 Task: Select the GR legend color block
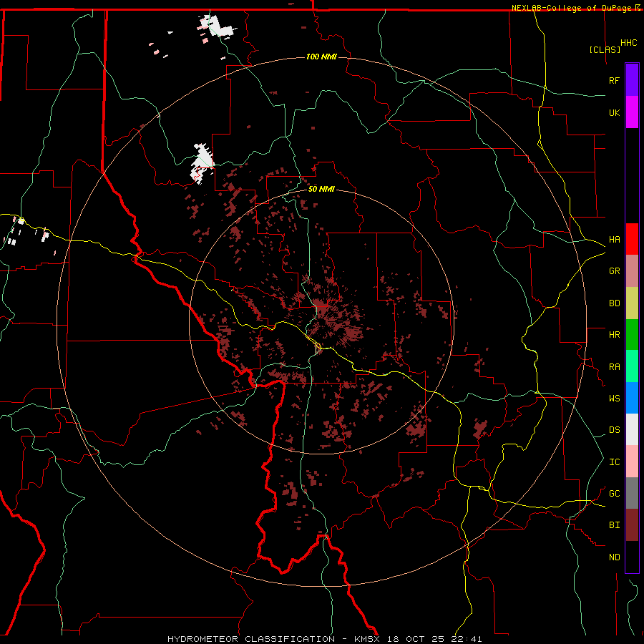click(632, 271)
